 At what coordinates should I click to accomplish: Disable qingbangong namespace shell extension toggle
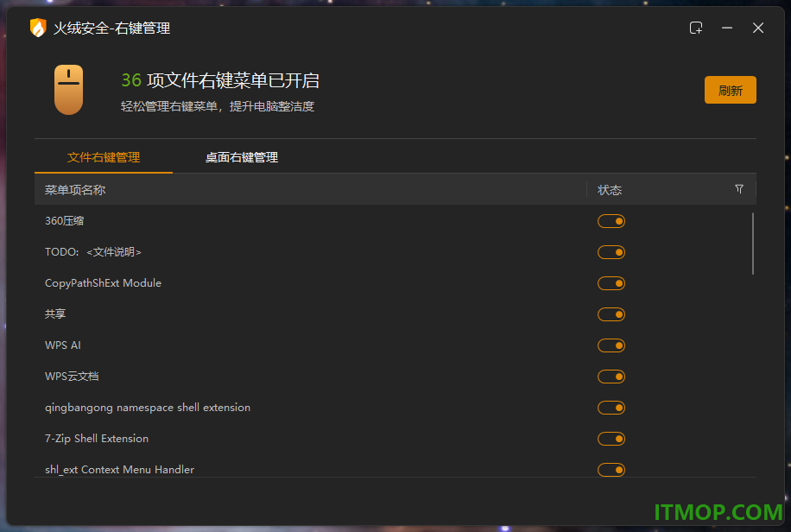coord(611,408)
